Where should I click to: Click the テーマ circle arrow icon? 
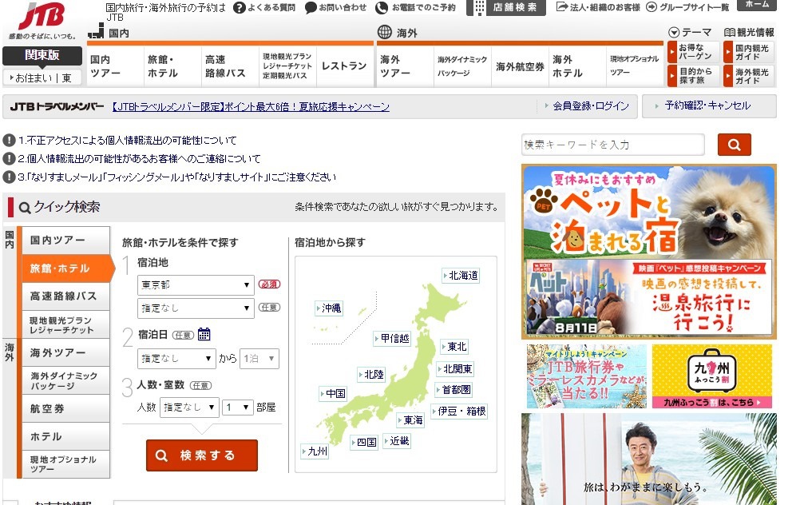674,32
